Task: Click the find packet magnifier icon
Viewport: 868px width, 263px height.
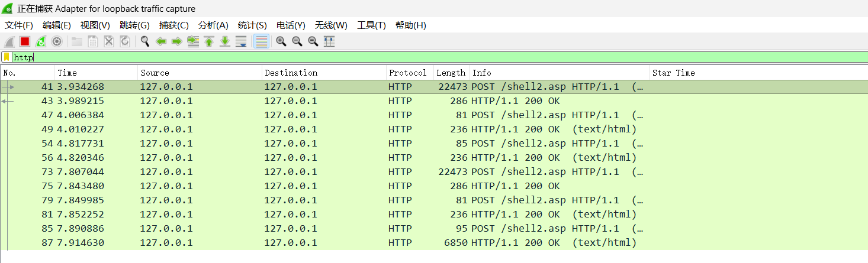Action: [144, 41]
